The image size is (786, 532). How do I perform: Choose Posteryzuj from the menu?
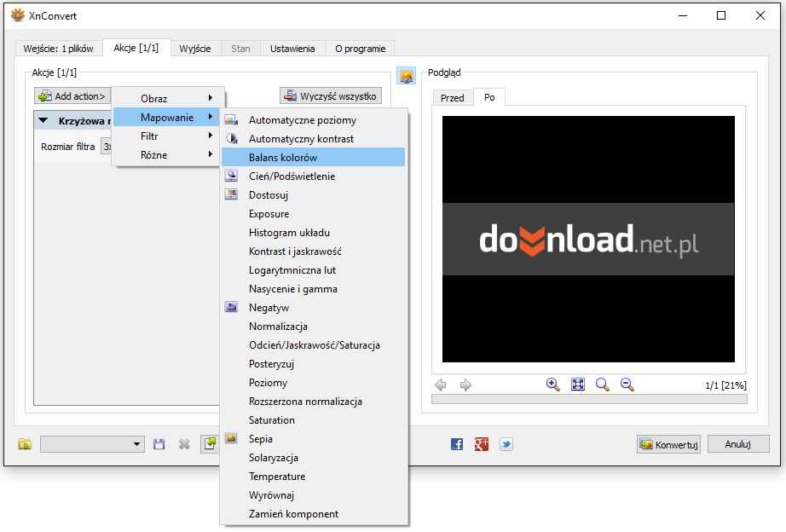pos(314,364)
